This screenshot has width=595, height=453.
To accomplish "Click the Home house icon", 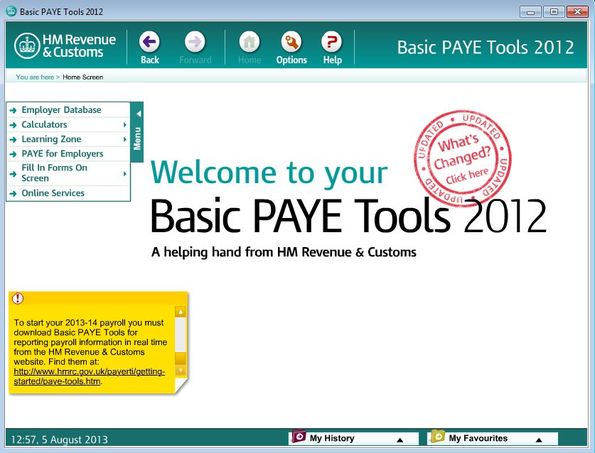I will 249,41.
